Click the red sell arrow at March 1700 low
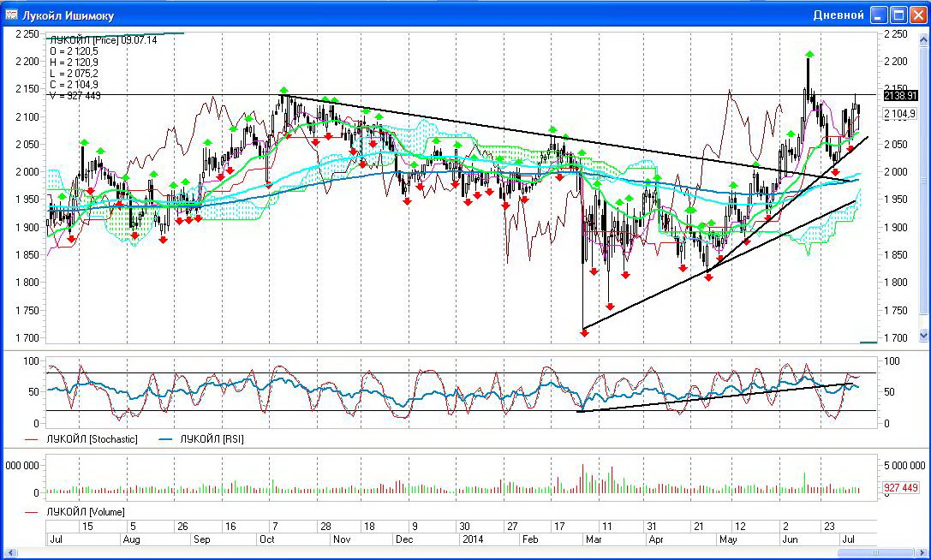Viewport: 931px width, 560px height. click(x=584, y=334)
